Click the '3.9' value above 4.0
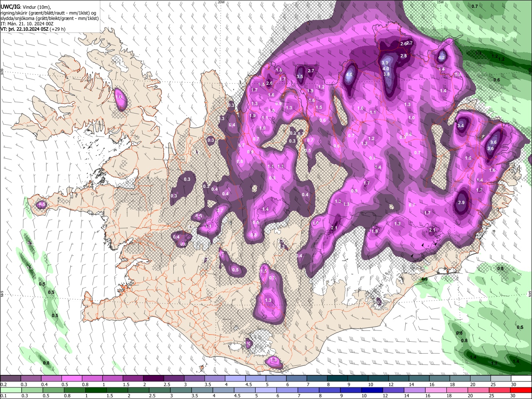 (x=385, y=63)
